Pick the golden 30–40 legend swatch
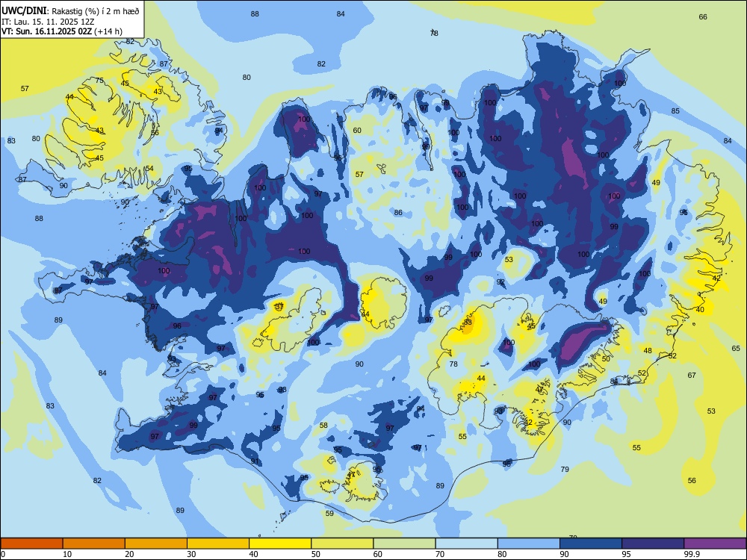 (x=218, y=544)
